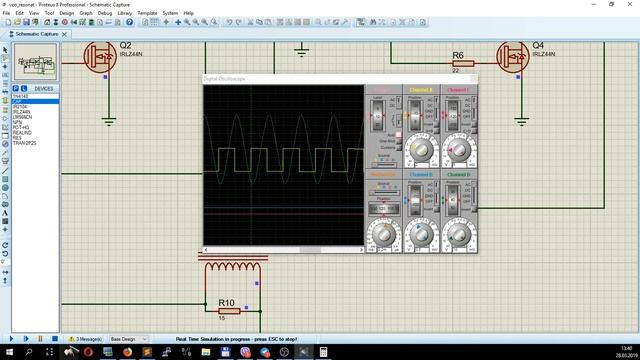The image size is (640, 360).
Task: Toggle trigger One-Shot button on oscilloscope
Action: coord(398,141)
